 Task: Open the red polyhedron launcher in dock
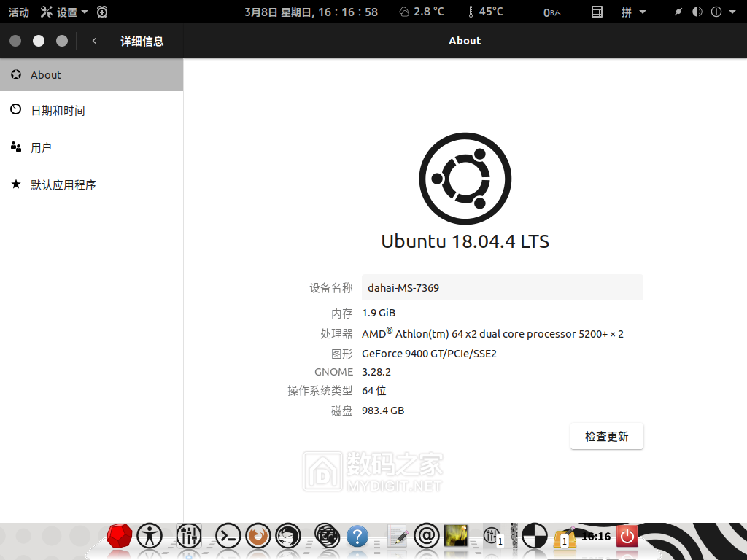119,536
